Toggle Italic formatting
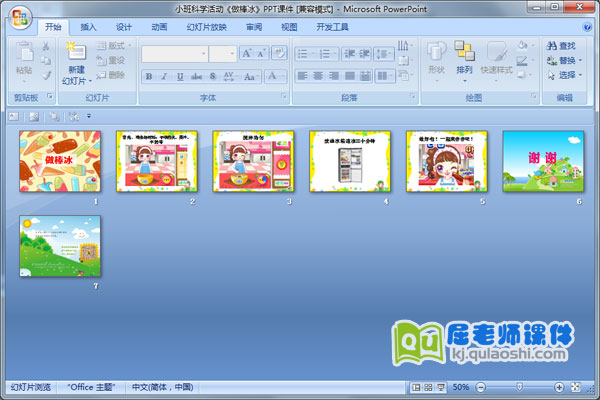 coord(164,77)
